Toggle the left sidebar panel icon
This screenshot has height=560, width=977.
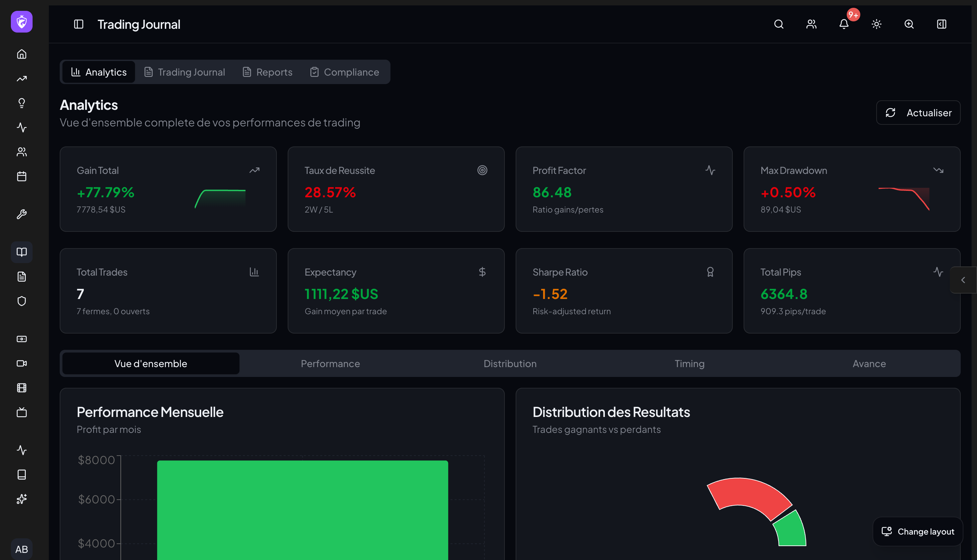pyautogui.click(x=78, y=24)
